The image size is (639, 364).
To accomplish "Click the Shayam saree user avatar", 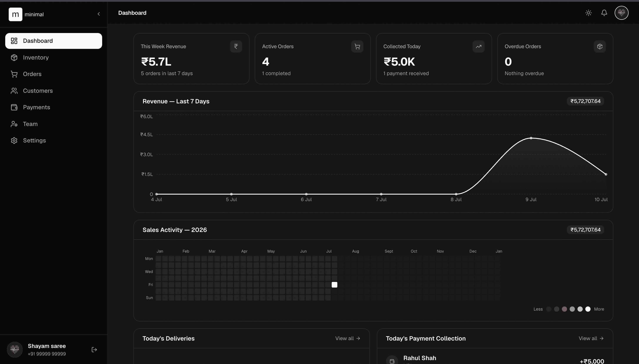I will [x=15, y=349].
